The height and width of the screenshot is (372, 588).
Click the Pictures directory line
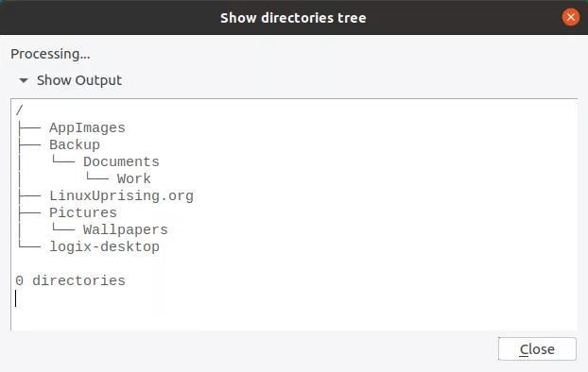click(83, 212)
